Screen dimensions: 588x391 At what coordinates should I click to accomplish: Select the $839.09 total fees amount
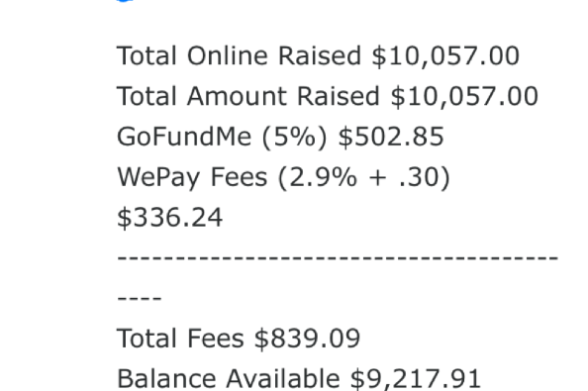tap(308, 339)
